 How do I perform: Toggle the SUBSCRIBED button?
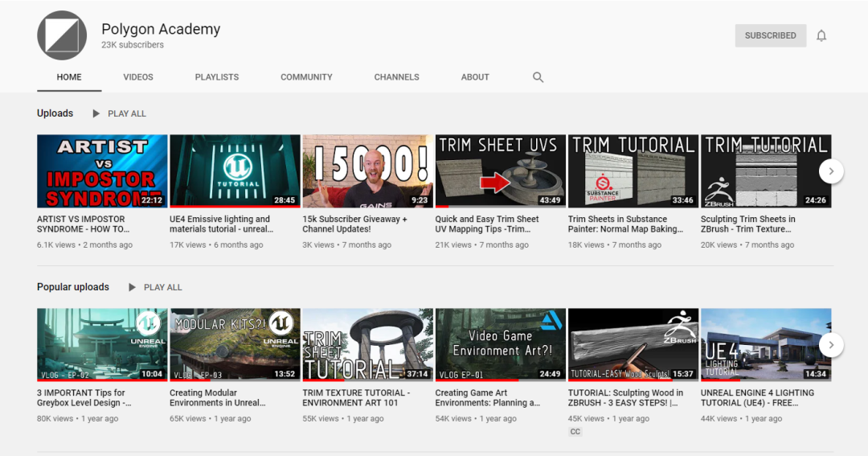click(770, 35)
